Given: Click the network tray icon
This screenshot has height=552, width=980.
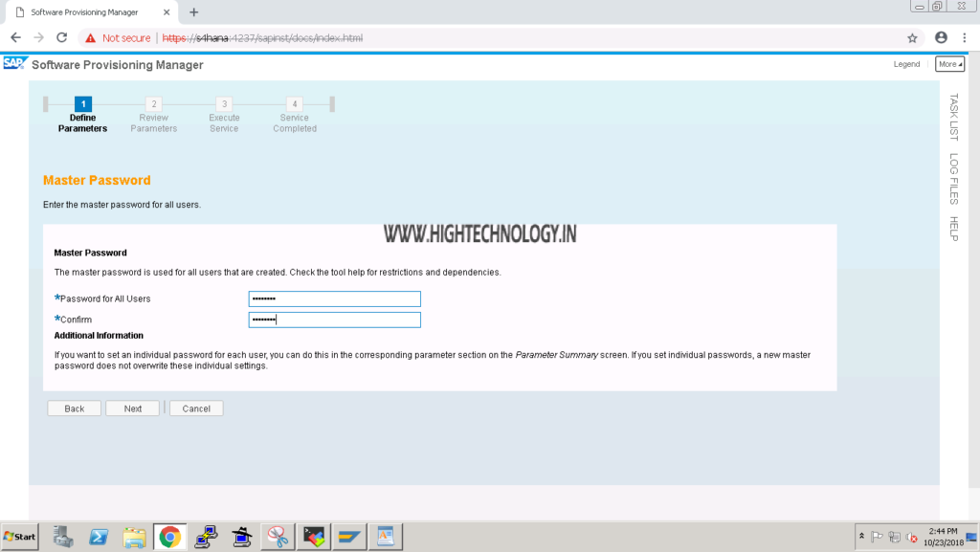Looking at the screenshot, I should click(895, 537).
